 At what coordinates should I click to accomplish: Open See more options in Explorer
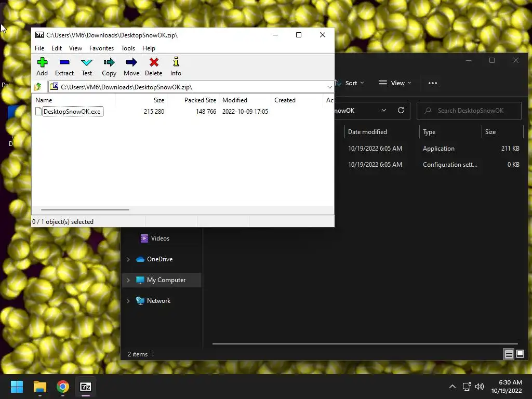click(x=433, y=83)
